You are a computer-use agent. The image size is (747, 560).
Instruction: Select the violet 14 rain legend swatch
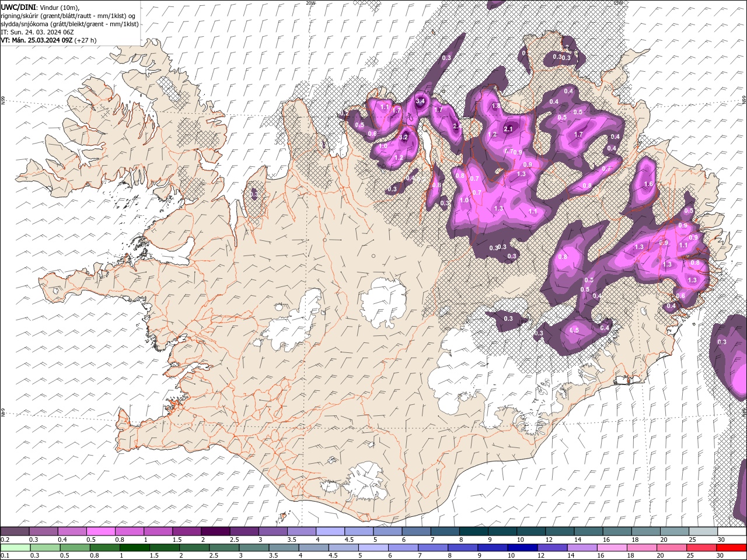pos(582,548)
